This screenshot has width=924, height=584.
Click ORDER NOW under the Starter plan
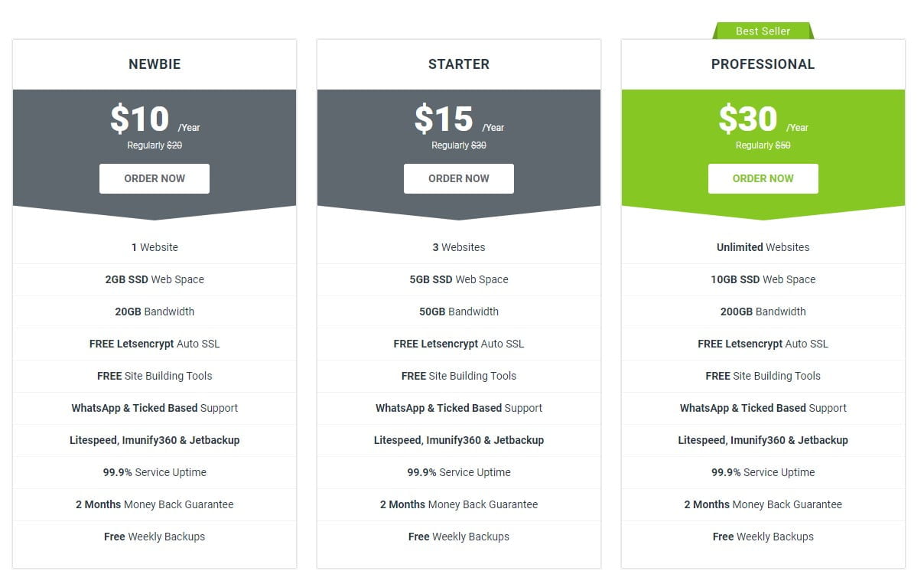point(459,178)
